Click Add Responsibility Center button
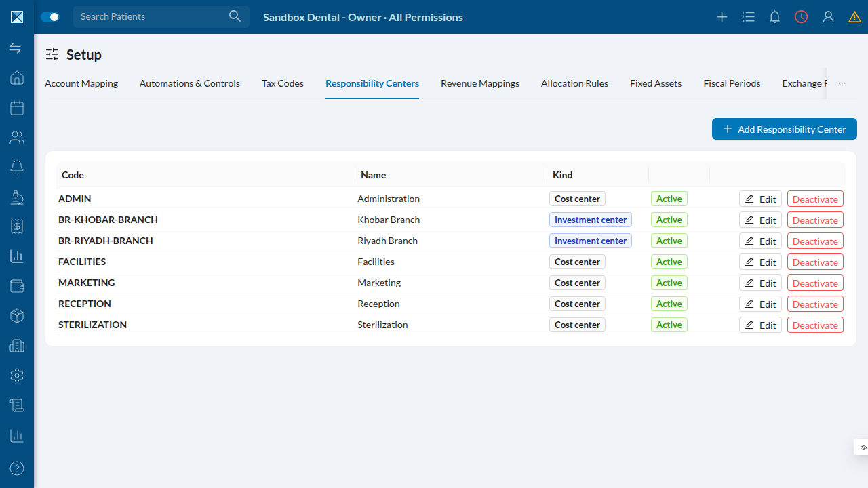Screen dimensions: 868x488 tap(785, 129)
